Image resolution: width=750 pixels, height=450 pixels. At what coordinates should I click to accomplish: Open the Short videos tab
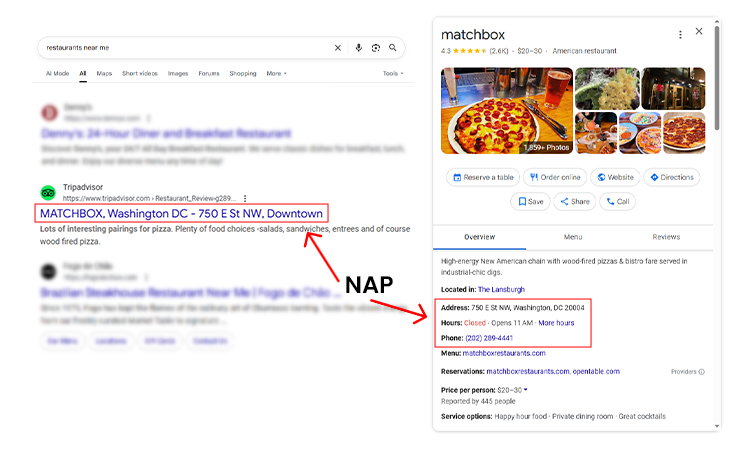140,74
